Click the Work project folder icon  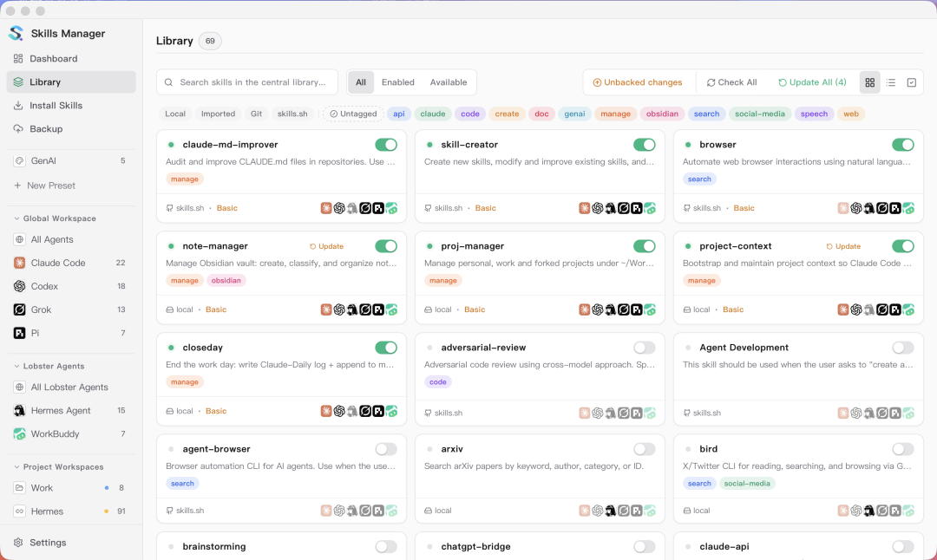pos(19,488)
